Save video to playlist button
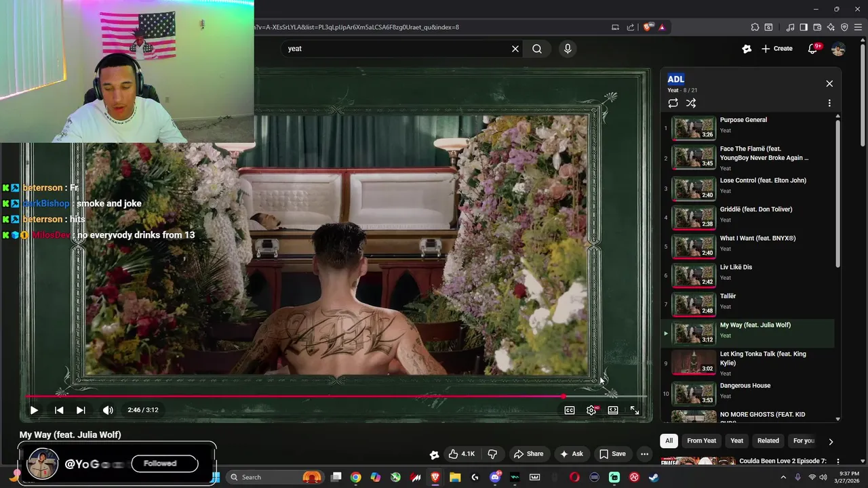The width and height of the screenshot is (868, 488). pyautogui.click(x=612, y=454)
